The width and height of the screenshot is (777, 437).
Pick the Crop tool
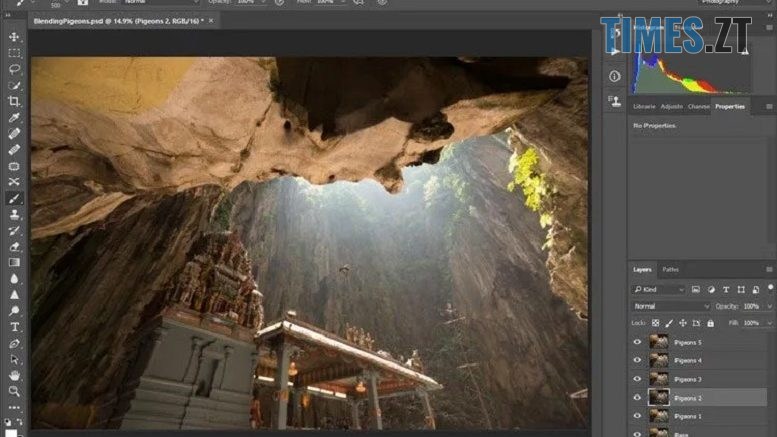14,101
